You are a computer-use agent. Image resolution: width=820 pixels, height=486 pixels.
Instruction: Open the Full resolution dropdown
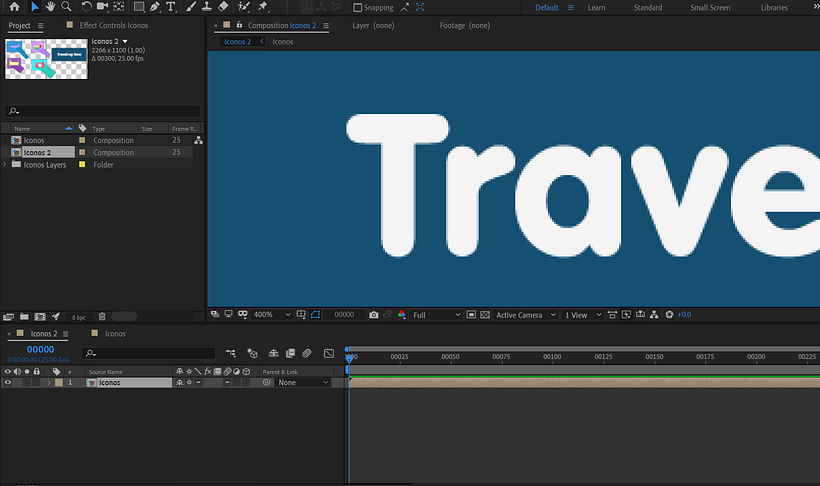click(436, 315)
